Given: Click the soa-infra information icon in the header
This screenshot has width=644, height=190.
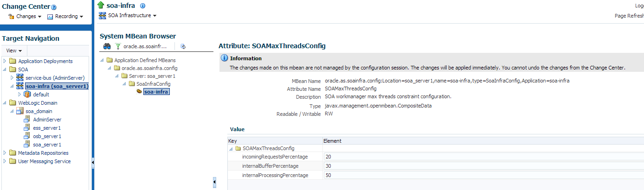Looking at the screenshot, I should click(x=142, y=6).
